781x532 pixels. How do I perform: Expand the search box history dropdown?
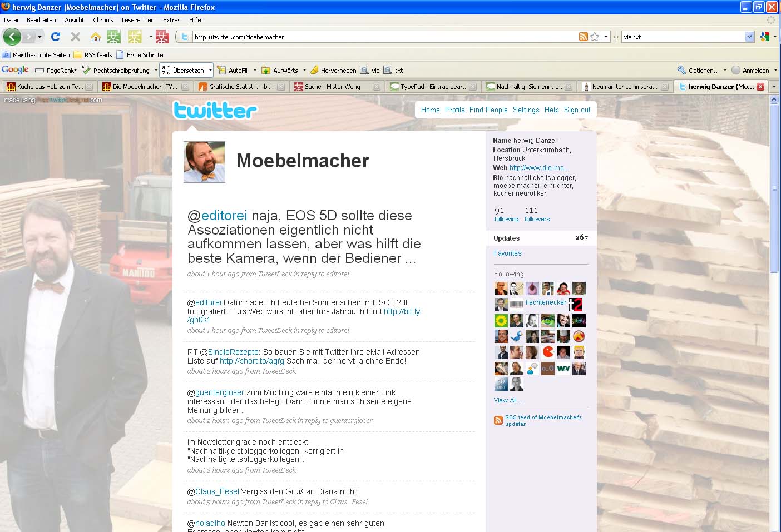tap(749, 37)
